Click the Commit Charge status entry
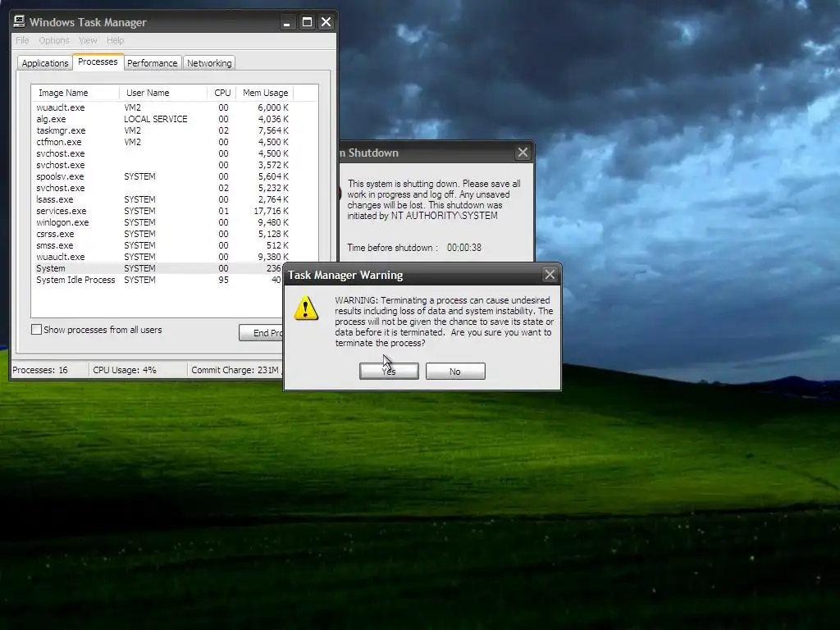This screenshot has width=840, height=630. point(235,370)
